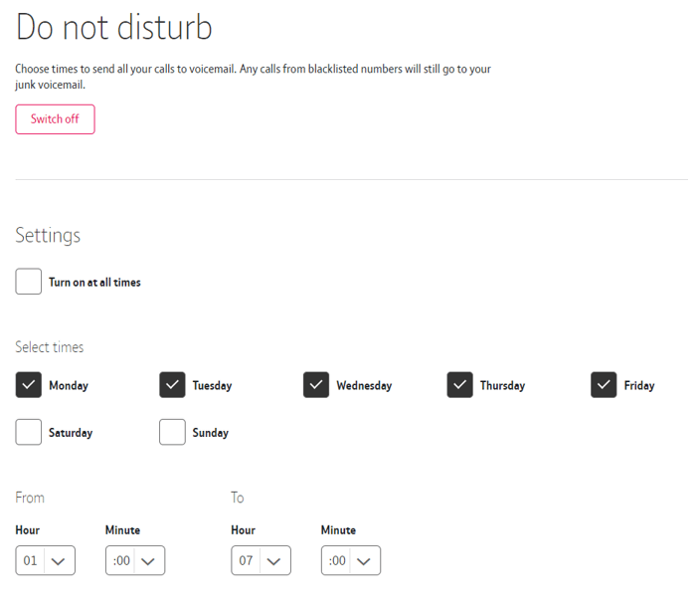The height and width of the screenshot is (609, 700).
Task: Untick the Thursday checkbox
Action: [459, 385]
